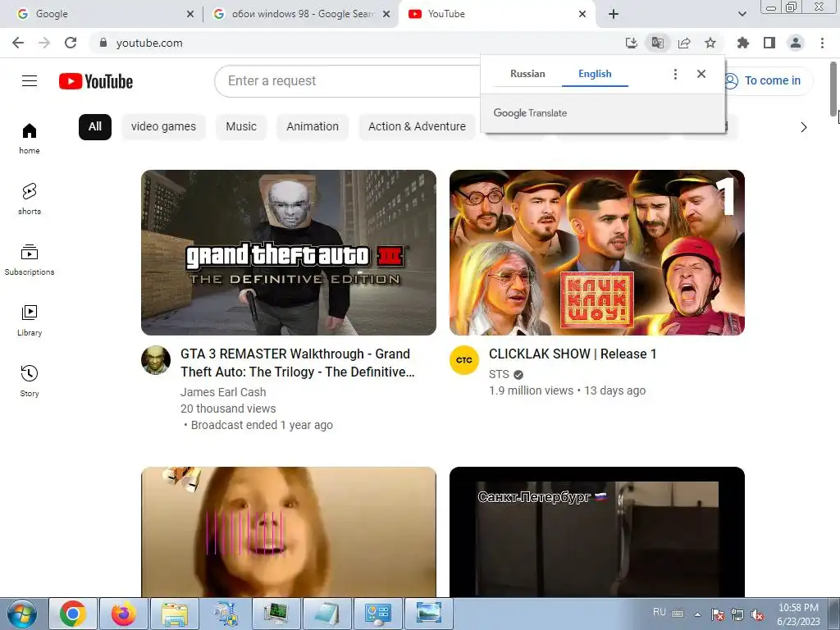Click the browser forward arrow
The image size is (840, 630).
click(x=44, y=43)
